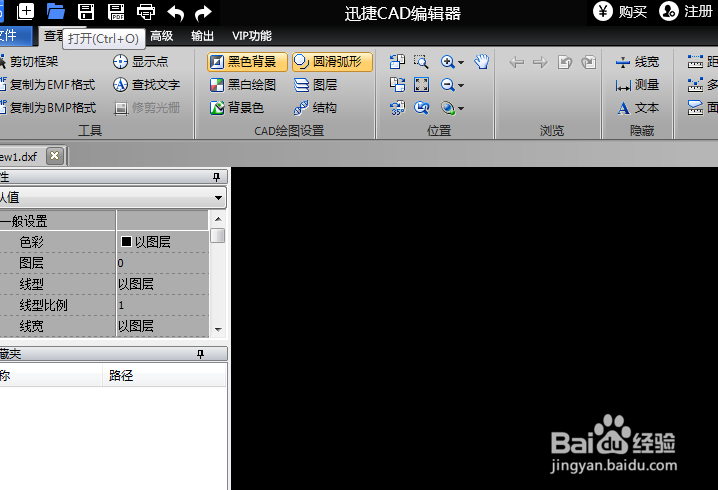Click the rotate 35° icon
This screenshot has width=718, height=490.
tap(397, 108)
